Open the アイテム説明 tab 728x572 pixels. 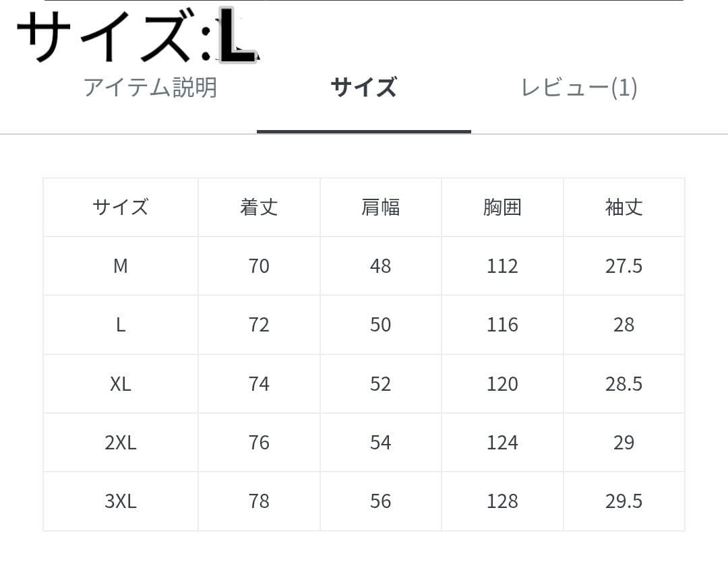pyautogui.click(x=150, y=88)
